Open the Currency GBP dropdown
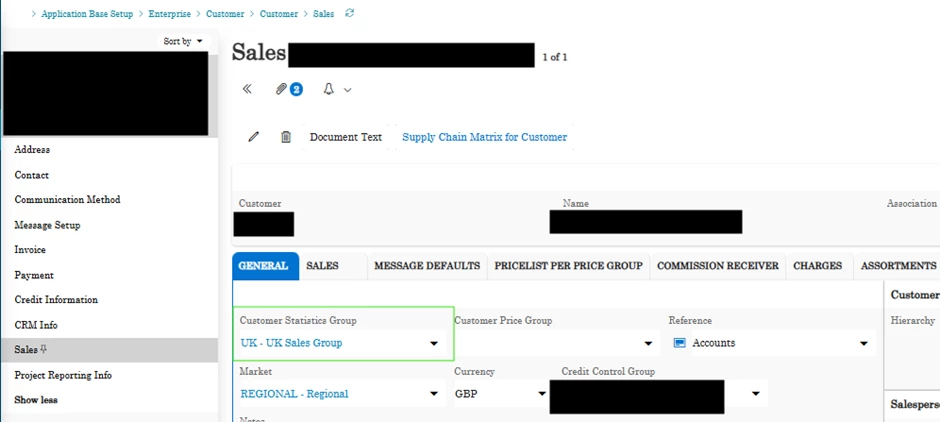 (500, 394)
